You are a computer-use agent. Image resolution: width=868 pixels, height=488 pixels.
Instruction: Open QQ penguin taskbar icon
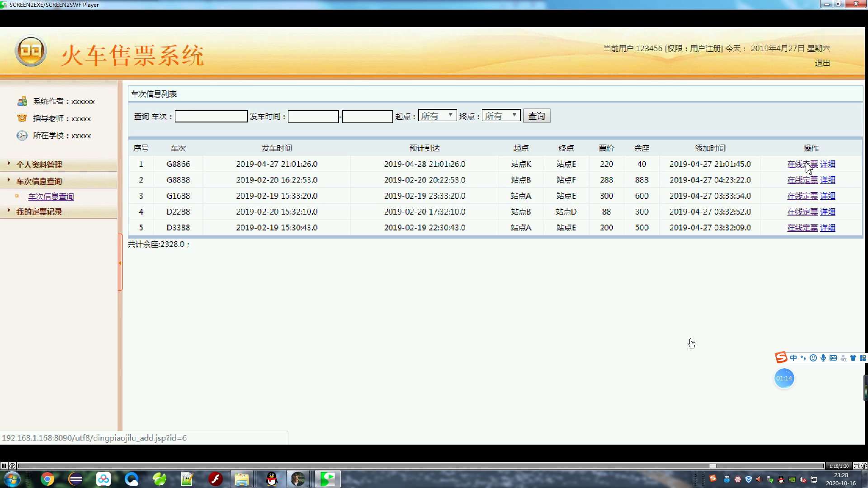pyautogui.click(x=271, y=479)
